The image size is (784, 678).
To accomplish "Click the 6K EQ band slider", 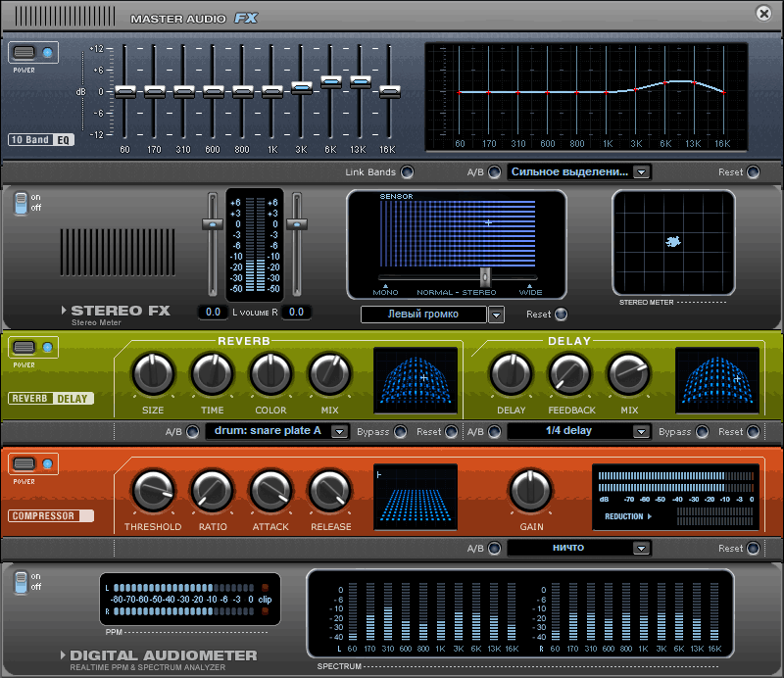I will (x=331, y=82).
